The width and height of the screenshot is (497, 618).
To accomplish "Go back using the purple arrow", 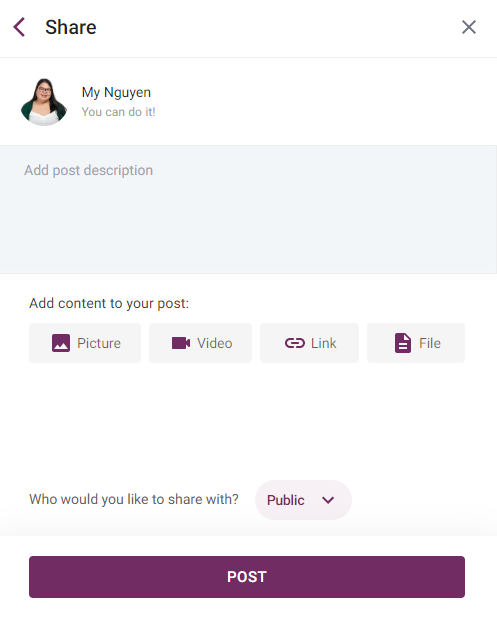I will (x=19, y=27).
